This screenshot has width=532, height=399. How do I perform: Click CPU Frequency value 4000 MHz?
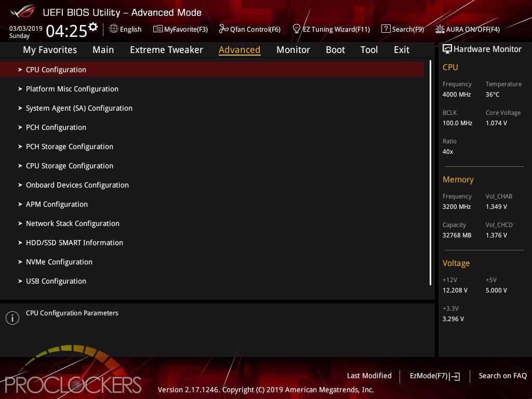coord(457,95)
